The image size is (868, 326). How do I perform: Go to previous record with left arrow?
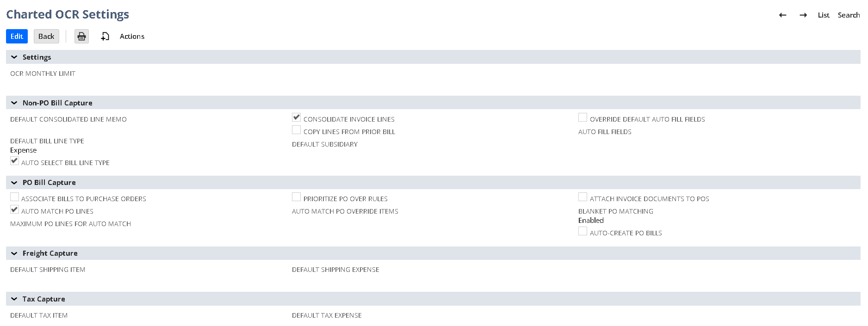(x=782, y=15)
